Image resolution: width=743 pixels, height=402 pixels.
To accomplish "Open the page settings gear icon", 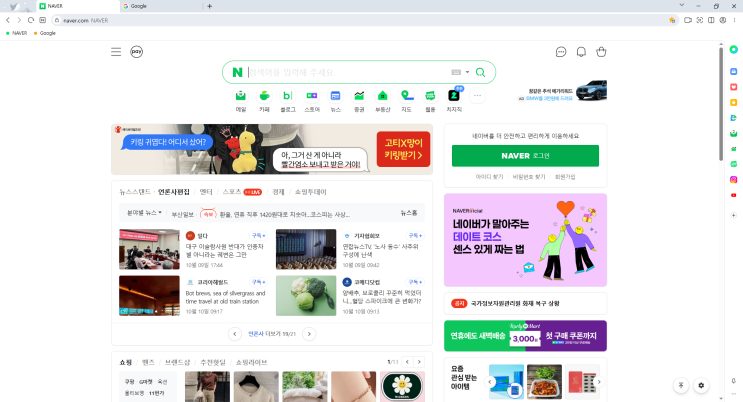I will coord(701,385).
